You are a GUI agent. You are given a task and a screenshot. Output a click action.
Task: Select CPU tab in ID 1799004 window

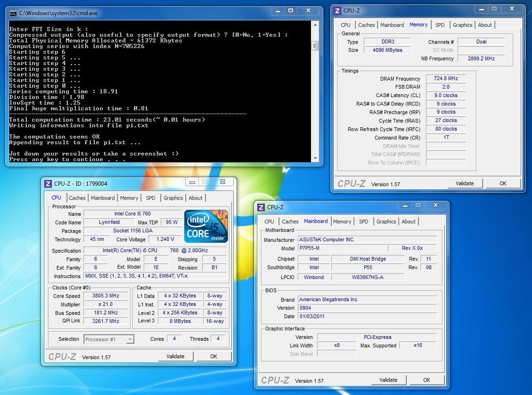coord(57,197)
